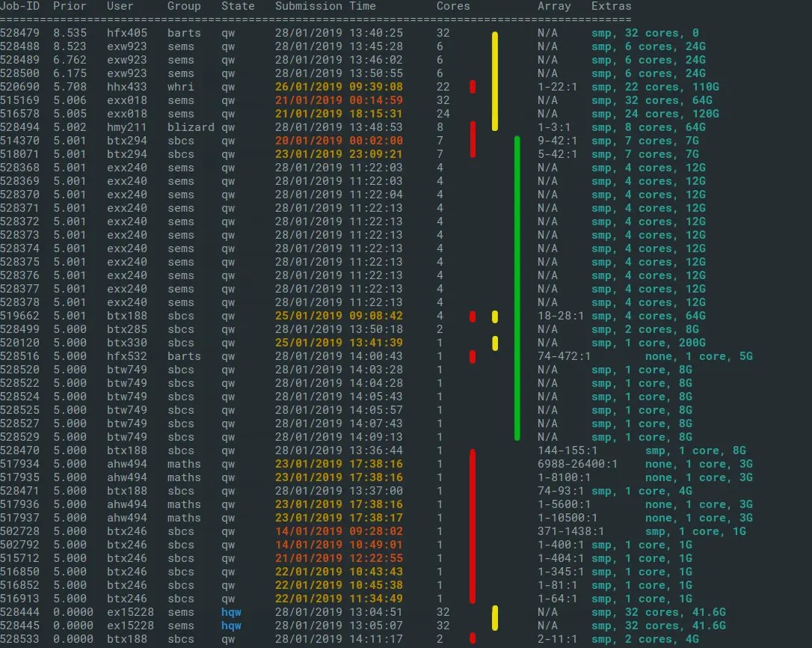Select array range 144-155:1
This screenshot has height=648, width=812.
[x=568, y=451]
